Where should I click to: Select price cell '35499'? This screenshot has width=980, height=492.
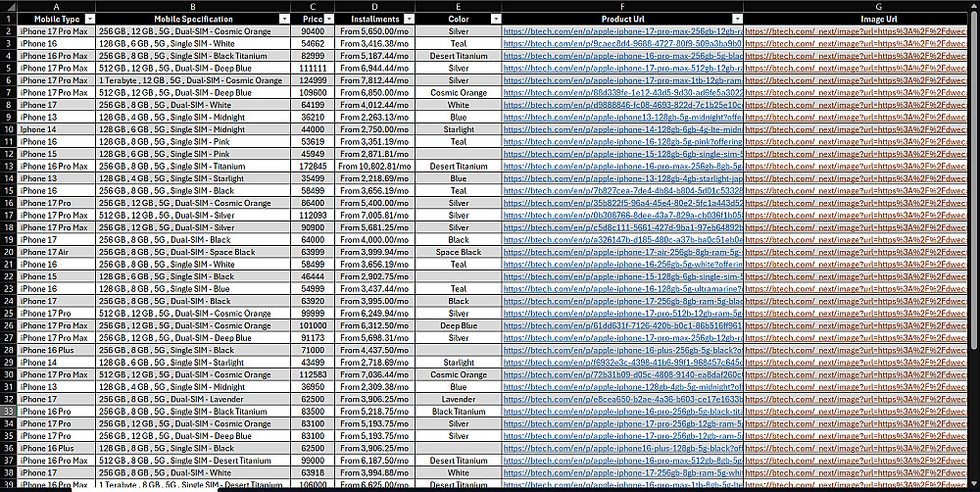(313, 178)
